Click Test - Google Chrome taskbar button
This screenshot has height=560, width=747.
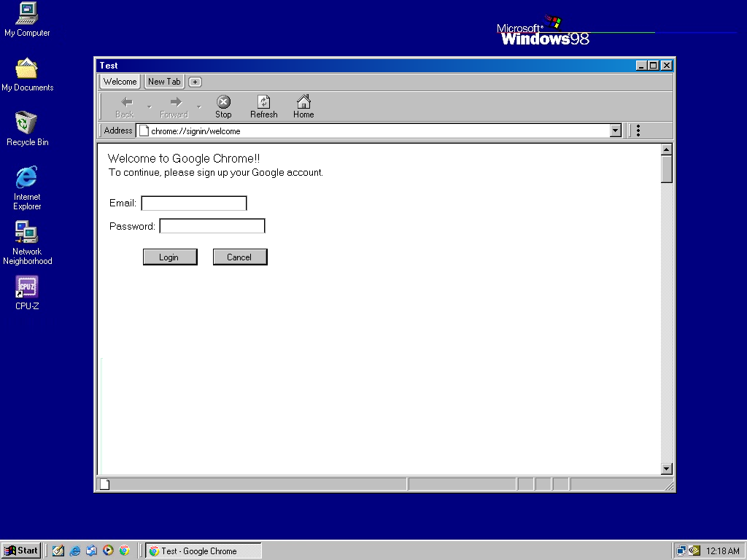click(204, 551)
